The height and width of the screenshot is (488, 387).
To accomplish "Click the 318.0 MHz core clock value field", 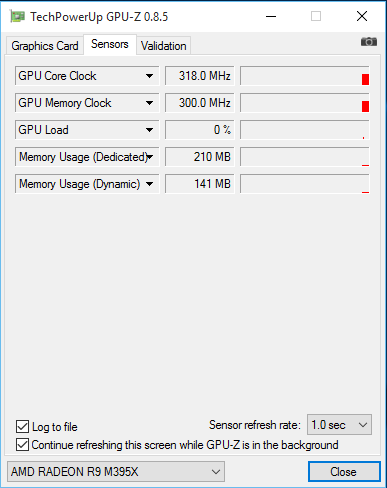I will pos(200,76).
